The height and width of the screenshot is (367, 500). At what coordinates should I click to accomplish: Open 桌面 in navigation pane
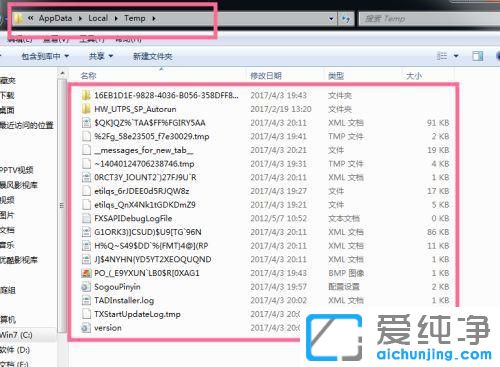7,110
